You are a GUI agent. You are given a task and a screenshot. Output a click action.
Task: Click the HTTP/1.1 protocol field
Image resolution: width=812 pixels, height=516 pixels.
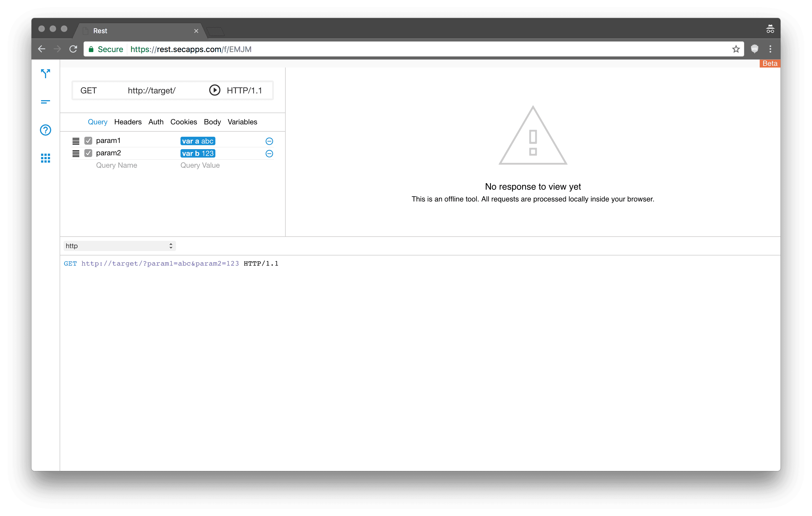pos(245,90)
